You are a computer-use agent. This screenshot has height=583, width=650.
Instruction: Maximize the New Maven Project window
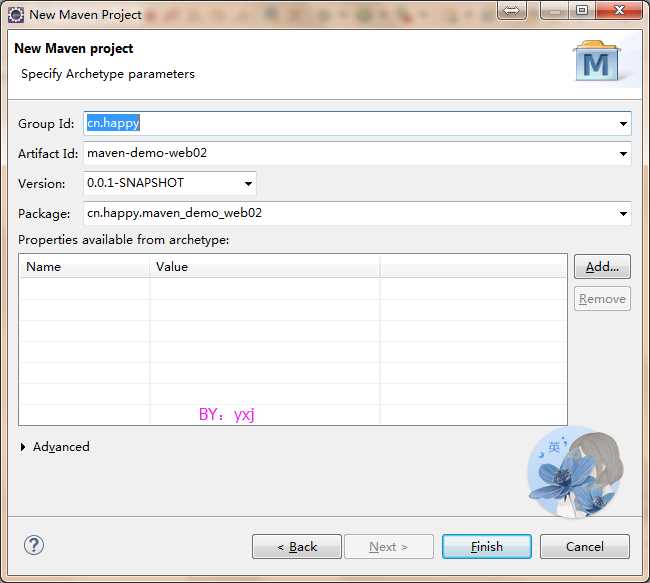coord(582,10)
